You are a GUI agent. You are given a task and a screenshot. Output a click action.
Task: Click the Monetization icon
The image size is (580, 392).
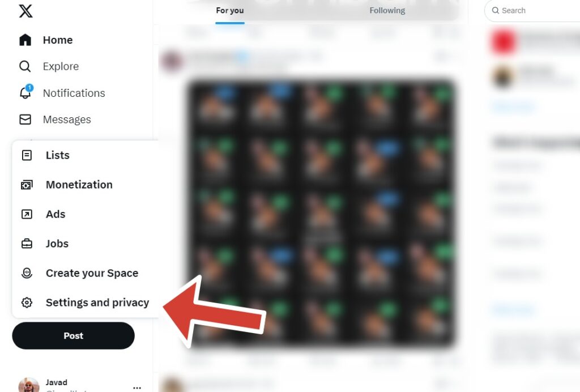(27, 185)
